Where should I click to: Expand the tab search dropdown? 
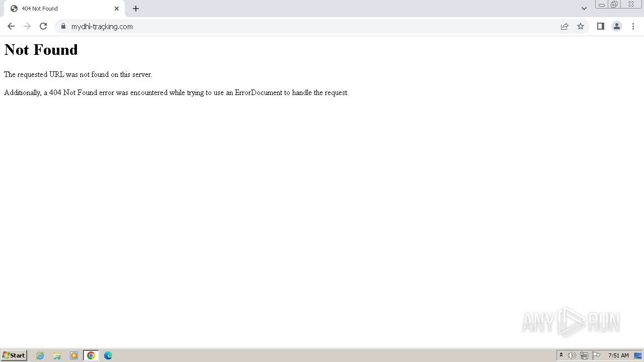click(x=584, y=9)
